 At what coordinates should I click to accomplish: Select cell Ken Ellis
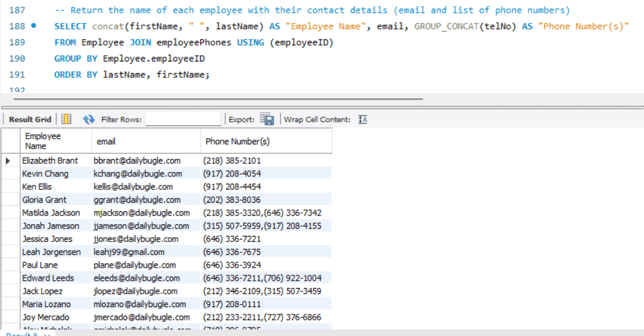[x=56, y=187]
